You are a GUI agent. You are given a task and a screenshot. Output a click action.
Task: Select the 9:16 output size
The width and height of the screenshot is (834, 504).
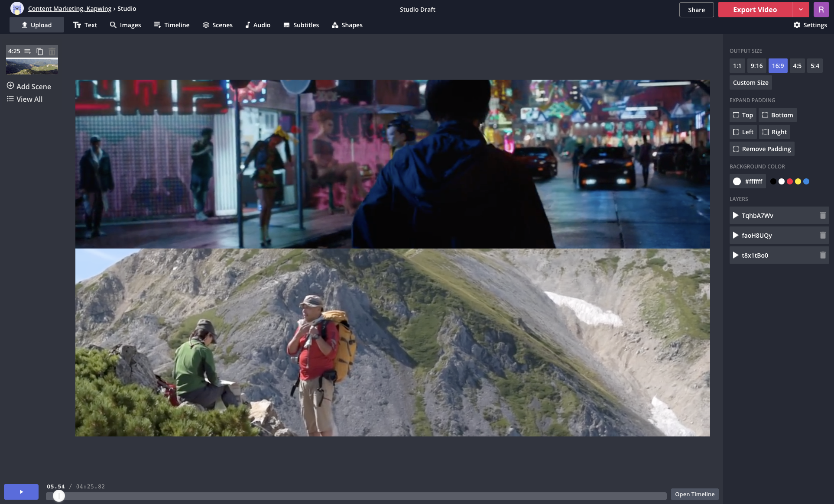click(x=756, y=66)
